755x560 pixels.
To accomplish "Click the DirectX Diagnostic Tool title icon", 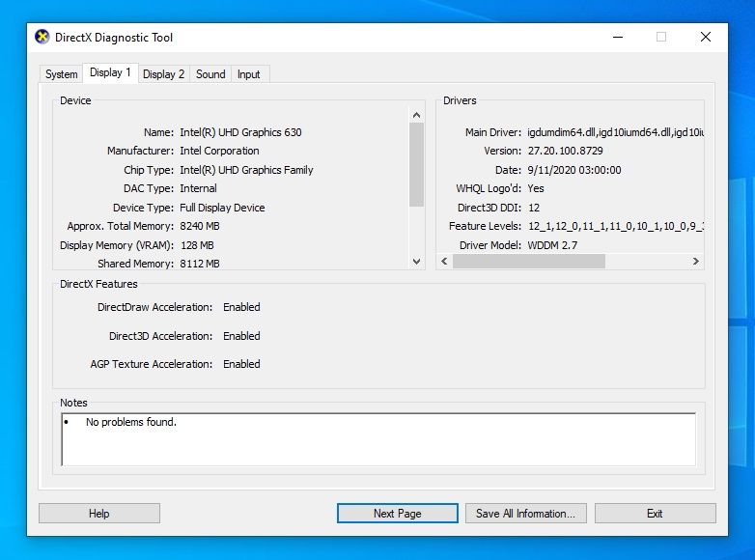I will tap(42, 37).
